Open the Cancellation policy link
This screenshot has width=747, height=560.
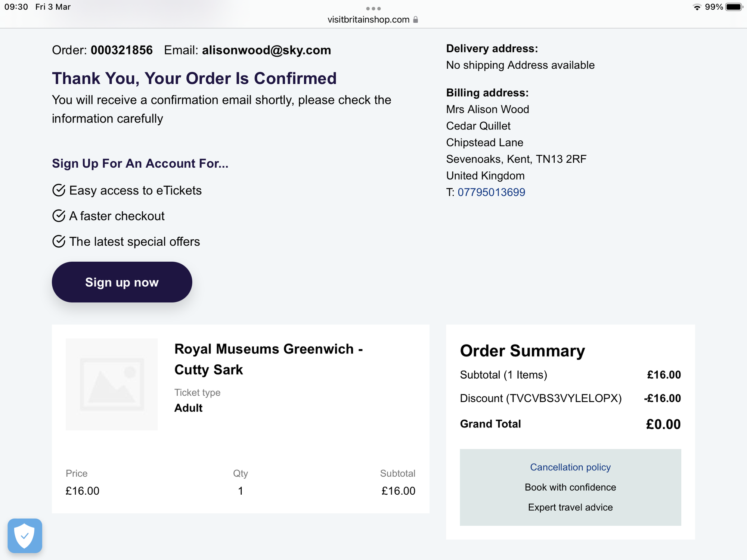pyautogui.click(x=570, y=467)
